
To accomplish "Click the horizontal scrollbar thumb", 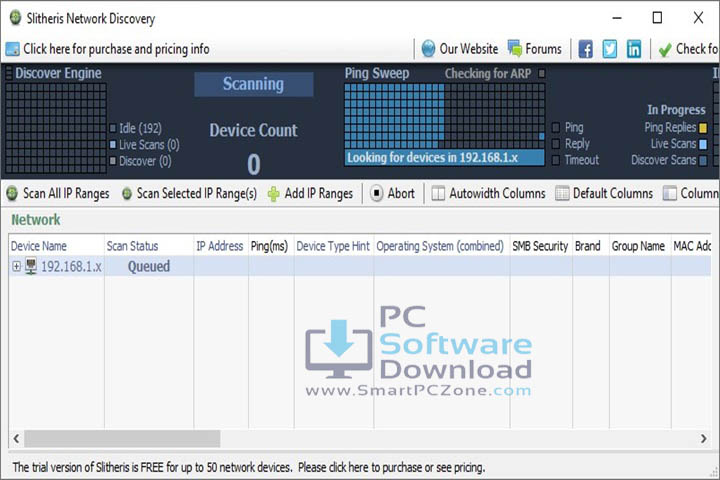I will 122,439.
